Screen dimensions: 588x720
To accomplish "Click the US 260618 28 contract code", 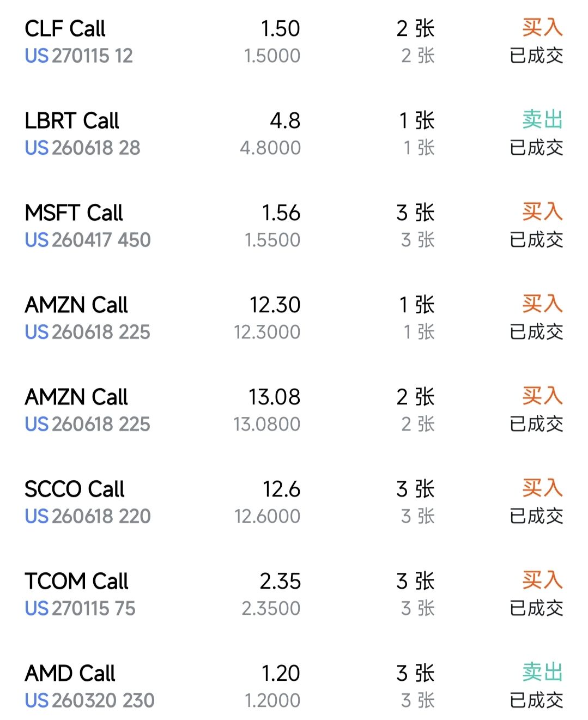I will pyautogui.click(x=82, y=148).
